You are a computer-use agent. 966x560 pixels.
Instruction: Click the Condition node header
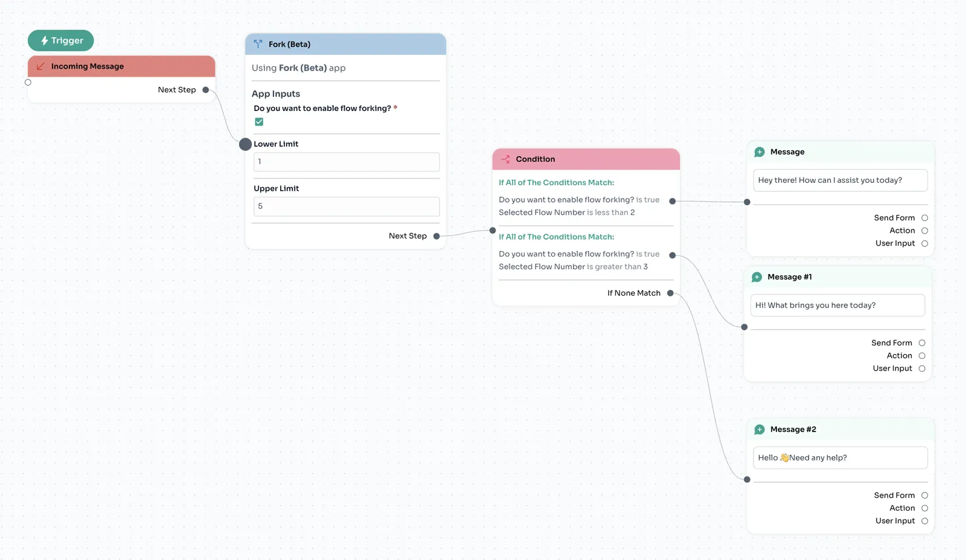586,159
